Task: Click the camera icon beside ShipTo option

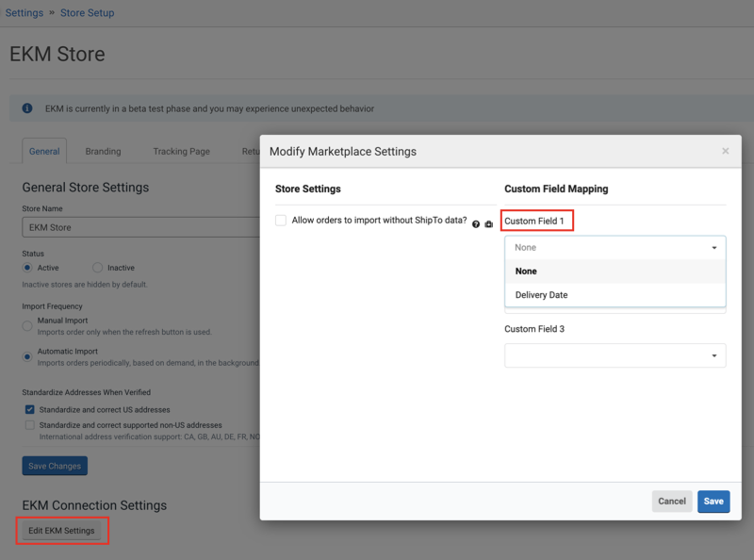Action: click(x=488, y=224)
